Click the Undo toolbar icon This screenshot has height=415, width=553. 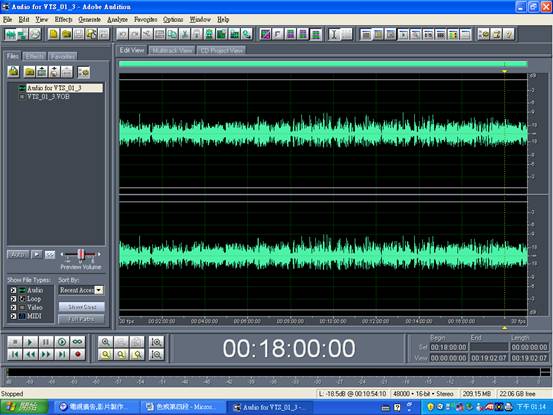pyautogui.click(x=122, y=34)
